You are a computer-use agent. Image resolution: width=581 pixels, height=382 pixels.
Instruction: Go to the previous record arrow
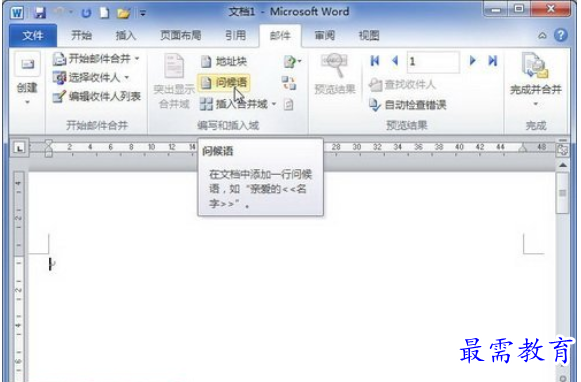click(x=395, y=61)
